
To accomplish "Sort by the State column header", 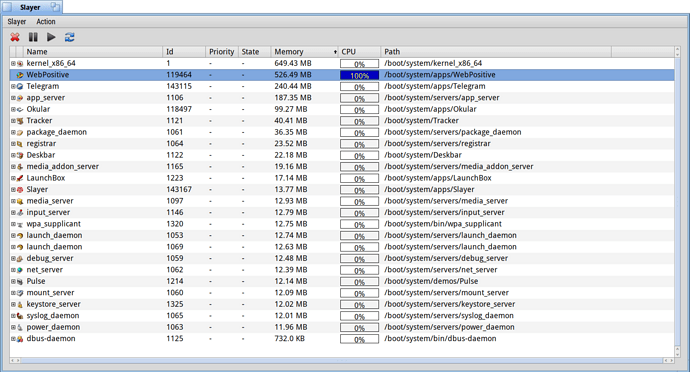I will click(x=254, y=52).
